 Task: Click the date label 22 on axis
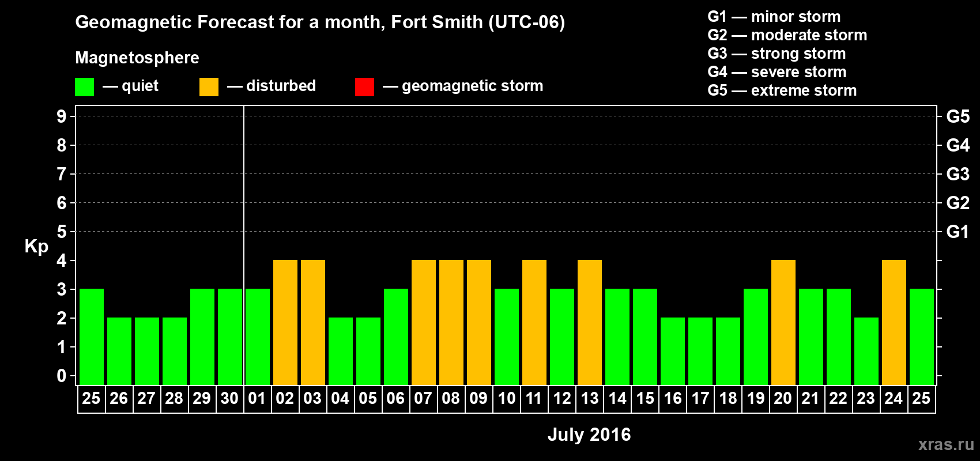coord(838,398)
